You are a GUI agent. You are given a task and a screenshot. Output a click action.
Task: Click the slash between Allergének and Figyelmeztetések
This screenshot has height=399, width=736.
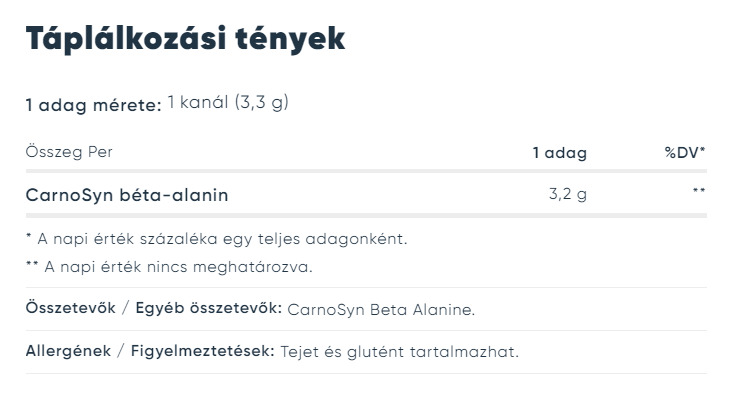tap(121, 351)
